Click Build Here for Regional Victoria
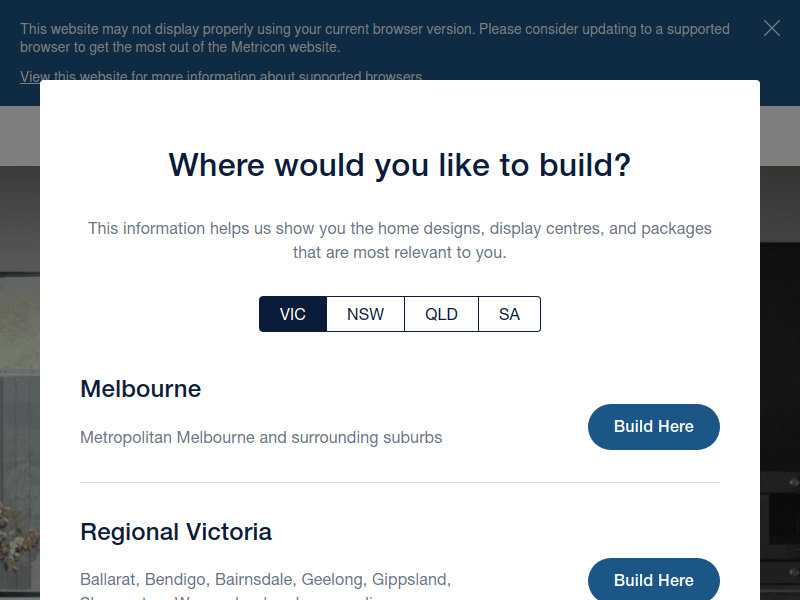This screenshot has height=600, width=800. 653,580
